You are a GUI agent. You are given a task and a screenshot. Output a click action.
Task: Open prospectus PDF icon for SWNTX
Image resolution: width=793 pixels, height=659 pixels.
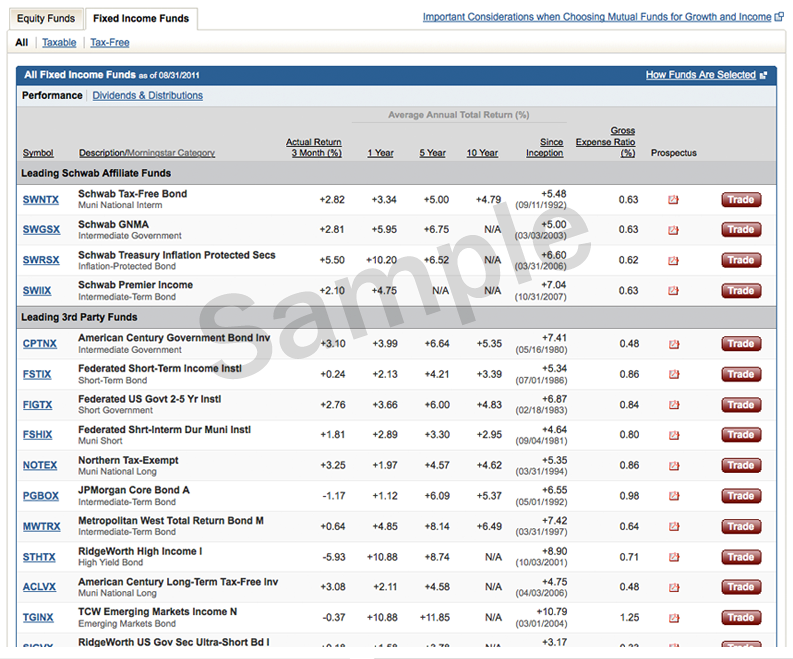(x=673, y=200)
